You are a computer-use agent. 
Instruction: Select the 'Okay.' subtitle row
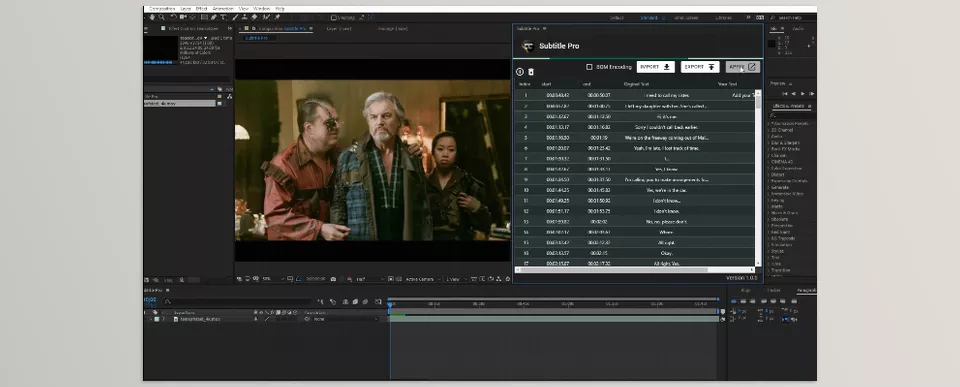[x=634, y=253]
